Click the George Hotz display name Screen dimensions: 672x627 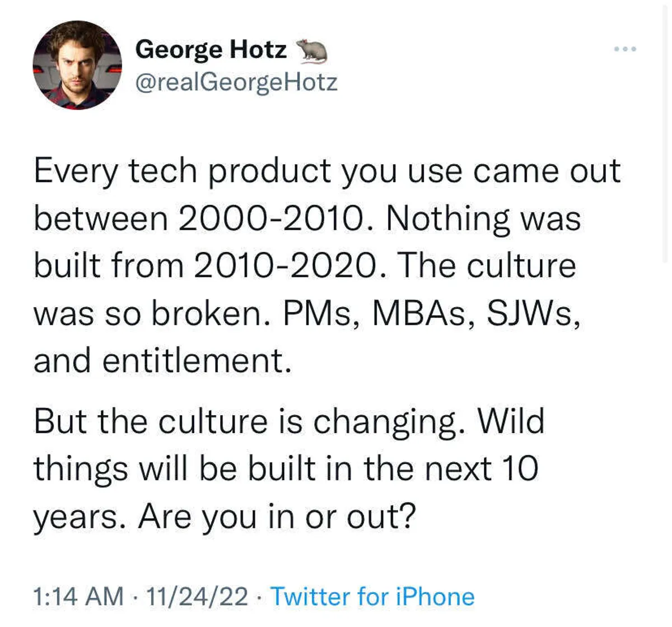(211, 49)
